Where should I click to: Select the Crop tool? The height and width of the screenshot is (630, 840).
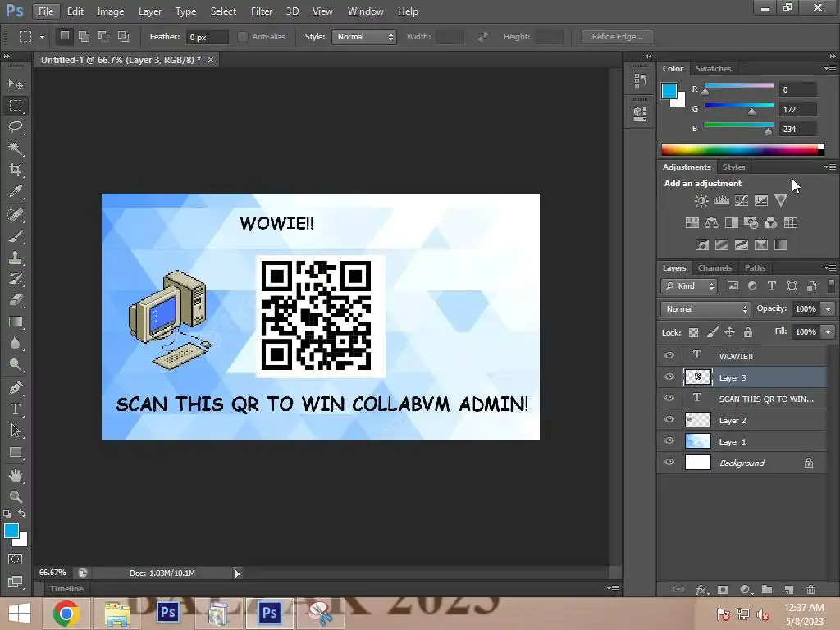[16, 170]
